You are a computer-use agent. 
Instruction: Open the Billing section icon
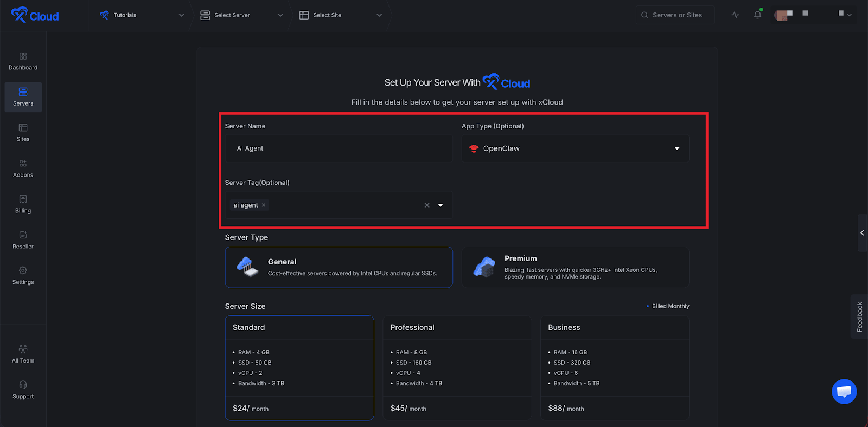23,199
